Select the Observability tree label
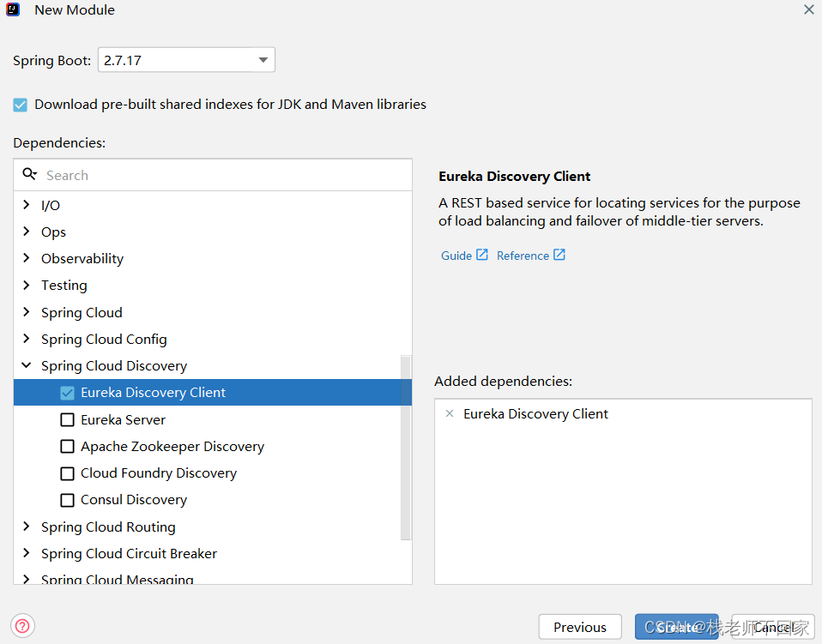Image resolution: width=822 pixels, height=644 pixels. pyautogui.click(x=82, y=258)
